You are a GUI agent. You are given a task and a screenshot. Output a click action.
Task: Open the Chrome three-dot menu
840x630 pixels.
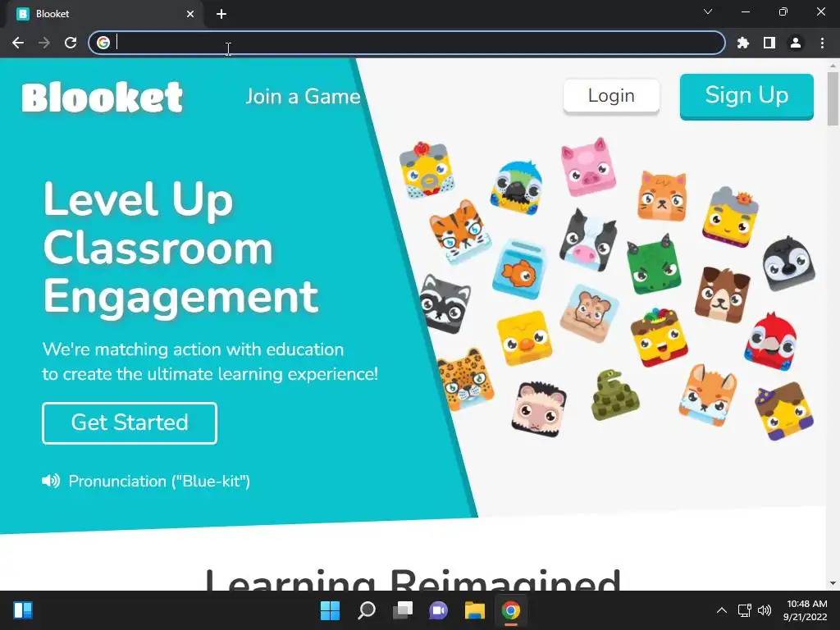[x=822, y=43]
